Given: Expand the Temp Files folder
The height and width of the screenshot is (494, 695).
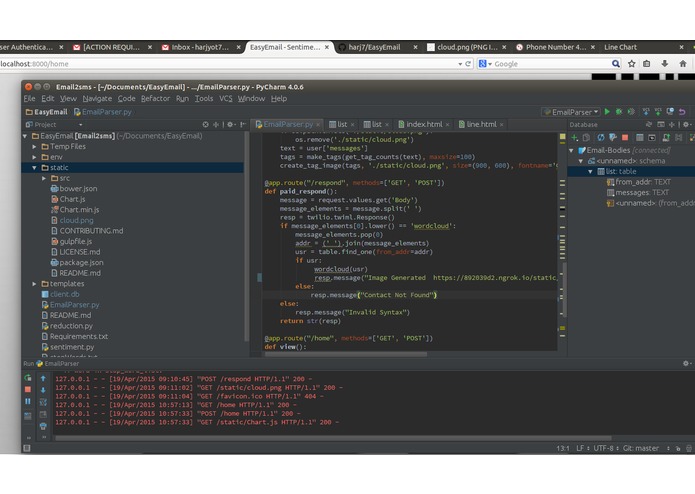Looking at the screenshot, I should [34, 147].
